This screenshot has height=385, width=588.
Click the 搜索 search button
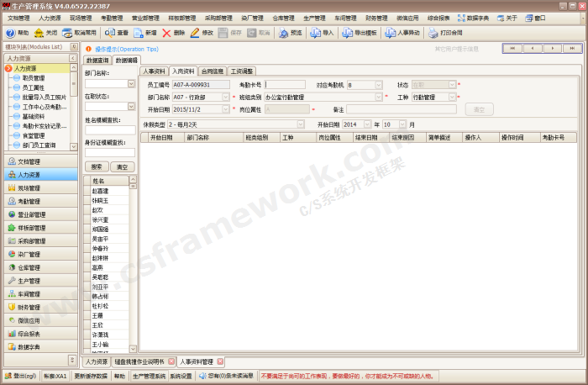tap(97, 166)
